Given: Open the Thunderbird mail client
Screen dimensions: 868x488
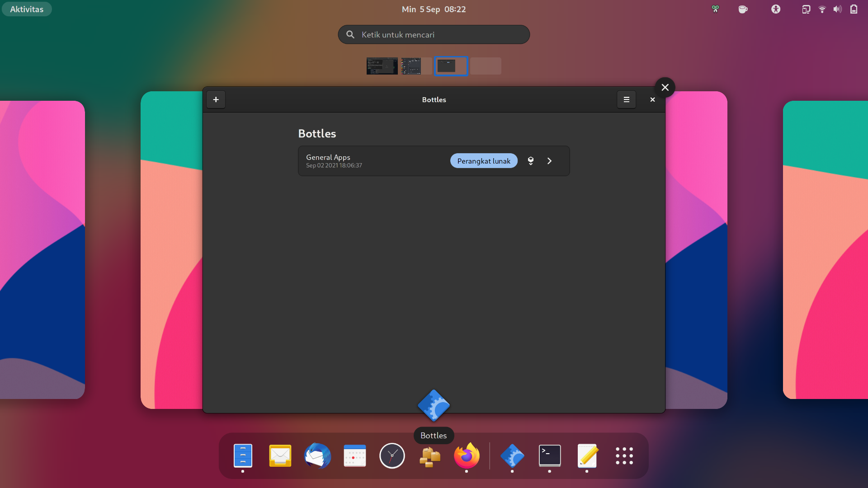Looking at the screenshot, I should pos(318,456).
